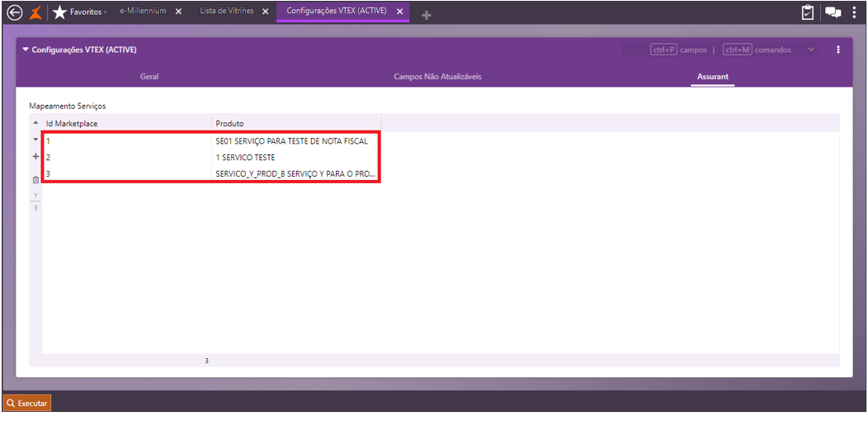Click the ctrl+P campos shortcut
The height and width of the screenshot is (426, 868).
tap(679, 50)
